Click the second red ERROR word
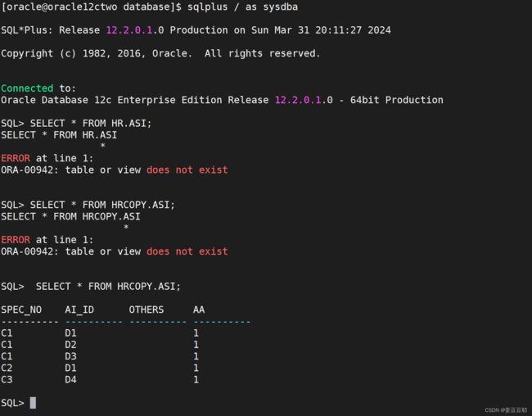 (x=16, y=240)
